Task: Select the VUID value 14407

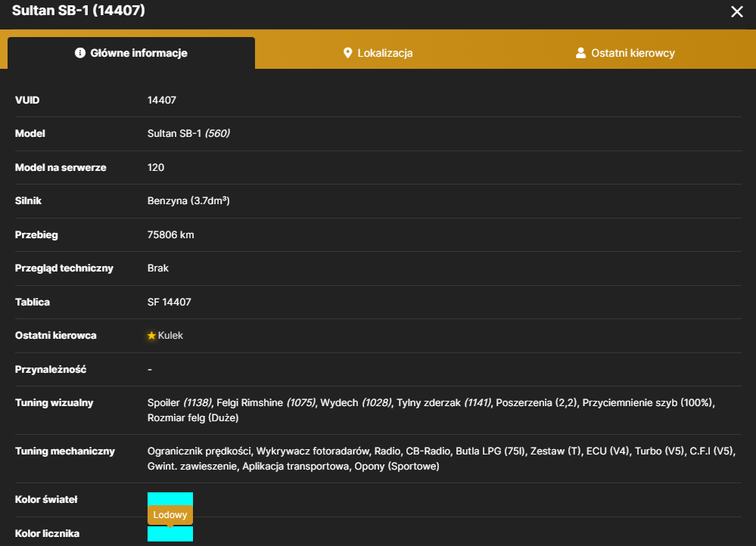Action: click(162, 101)
